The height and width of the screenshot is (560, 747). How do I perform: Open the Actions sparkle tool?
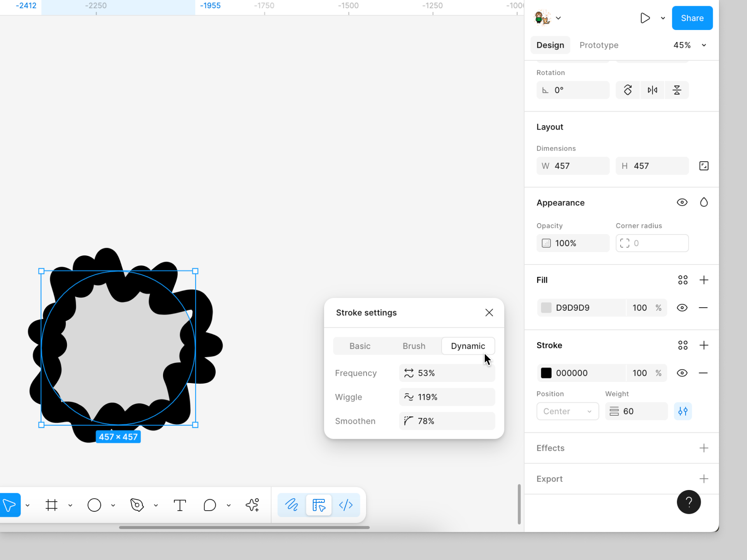253,505
